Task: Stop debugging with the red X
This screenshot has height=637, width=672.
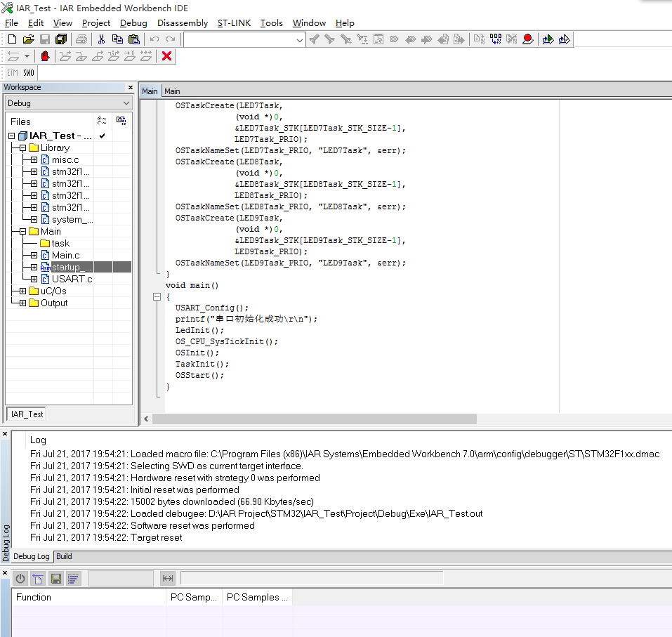Action: [x=166, y=56]
